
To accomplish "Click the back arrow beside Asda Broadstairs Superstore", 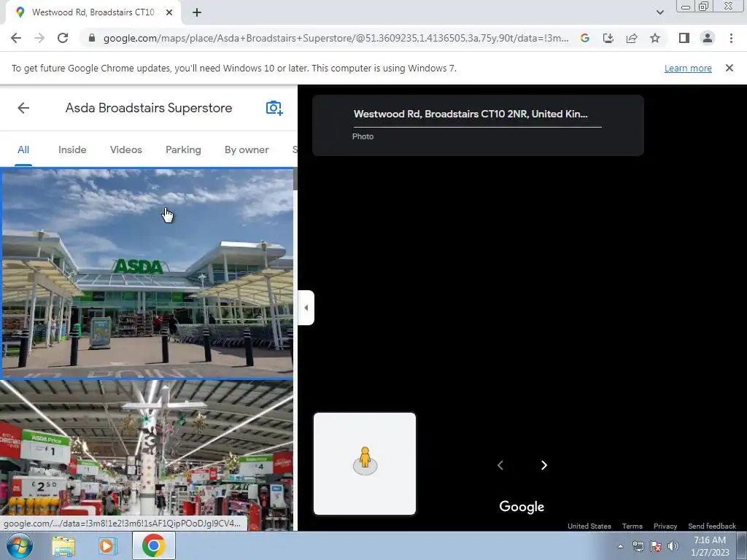I will click(23, 108).
